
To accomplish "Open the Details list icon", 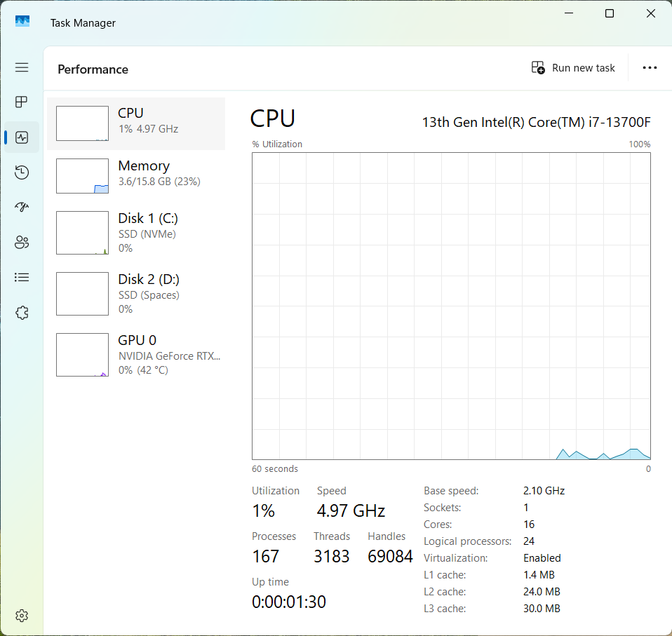I will pos(22,278).
